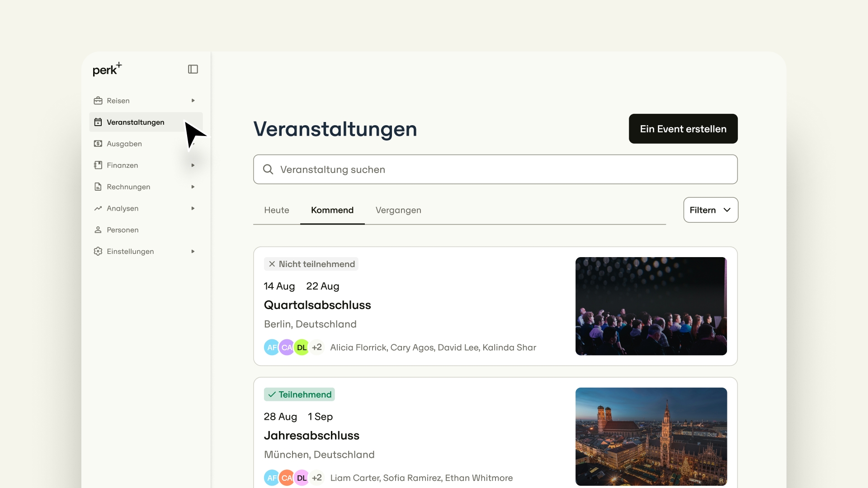Viewport: 868px width, 488px height.
Task: Select the Veranstaltungen calendar icon
Action: (x=98, y=122)
